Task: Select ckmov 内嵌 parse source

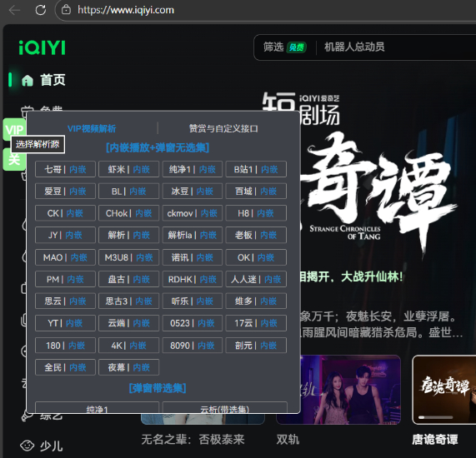Action: pos(193,213)
